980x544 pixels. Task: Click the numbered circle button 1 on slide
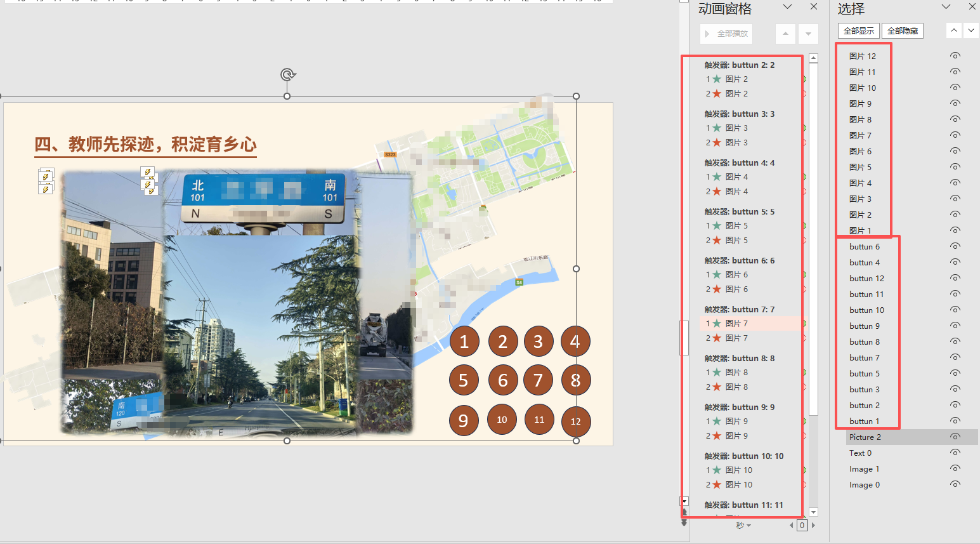(464, 342)
